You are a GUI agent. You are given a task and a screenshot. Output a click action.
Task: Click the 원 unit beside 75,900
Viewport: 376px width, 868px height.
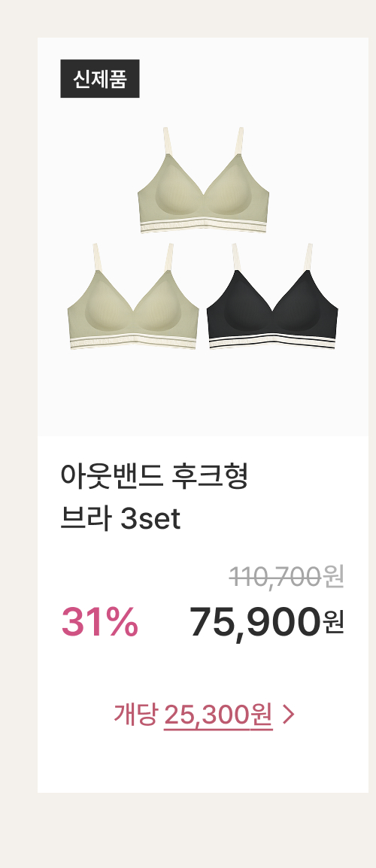(x=333, y=623)
